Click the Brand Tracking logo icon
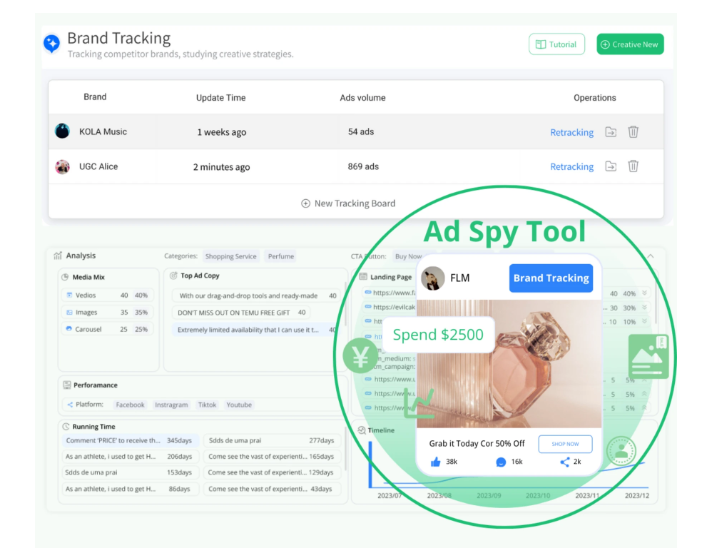This screenshot has width=716, height=559. pos(52,44)
